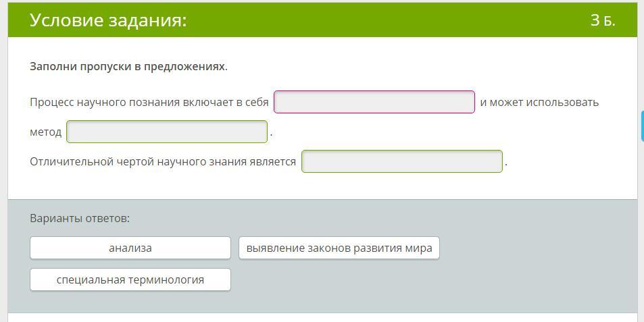Click the blue side tab on right edge
The width and height of the screenshot is (644, 322).
641,126
